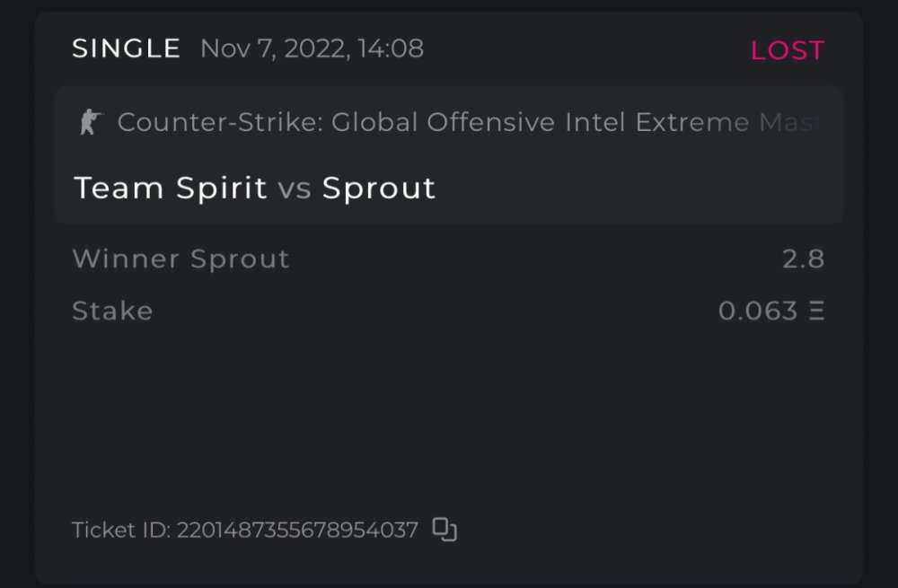Click the word "Winner" in the bet row
898x588 pixels.
[126, 259]
